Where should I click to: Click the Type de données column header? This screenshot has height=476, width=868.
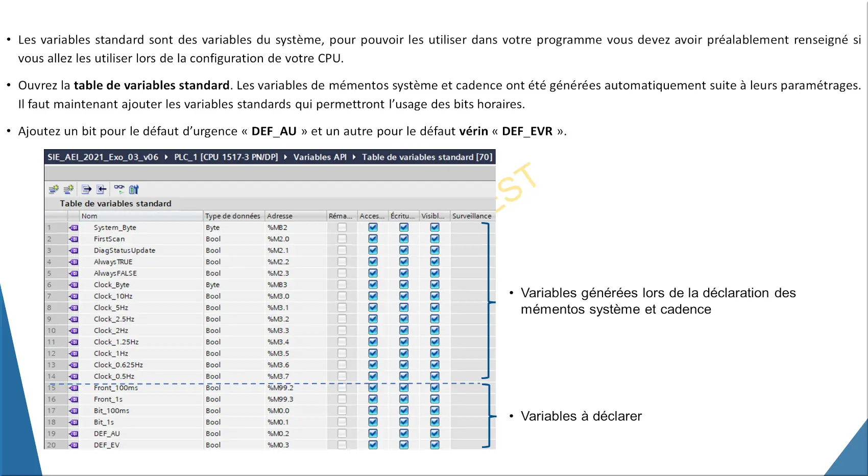coord(234,216)
